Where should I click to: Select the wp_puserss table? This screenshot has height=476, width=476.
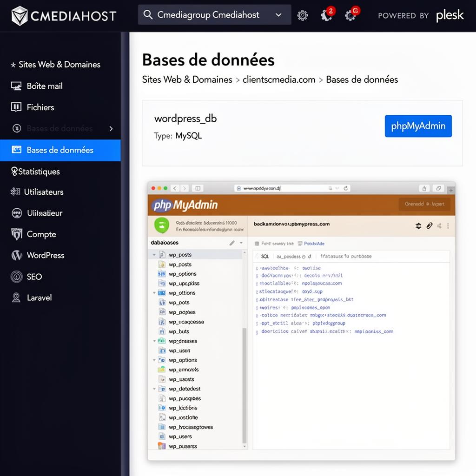point(183,446)
